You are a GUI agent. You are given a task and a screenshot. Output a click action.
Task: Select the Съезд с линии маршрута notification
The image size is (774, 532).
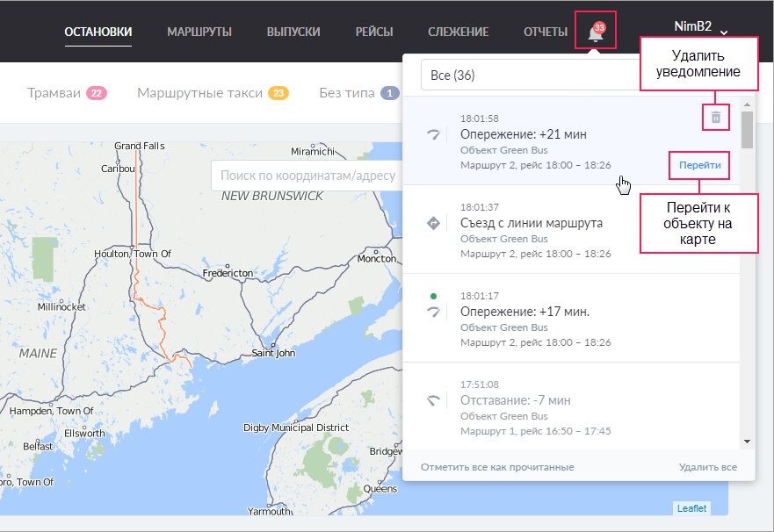(571, 230)
